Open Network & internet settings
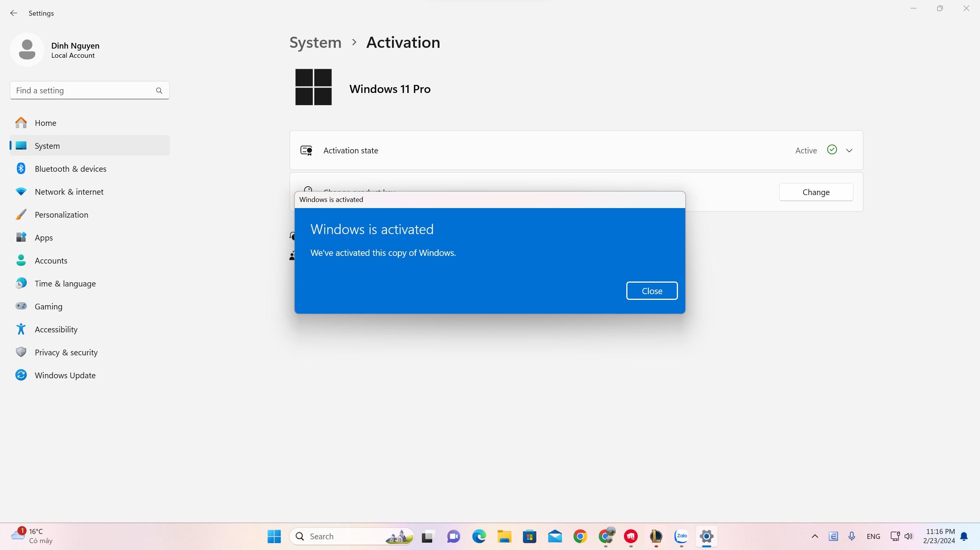 point(90,192)
